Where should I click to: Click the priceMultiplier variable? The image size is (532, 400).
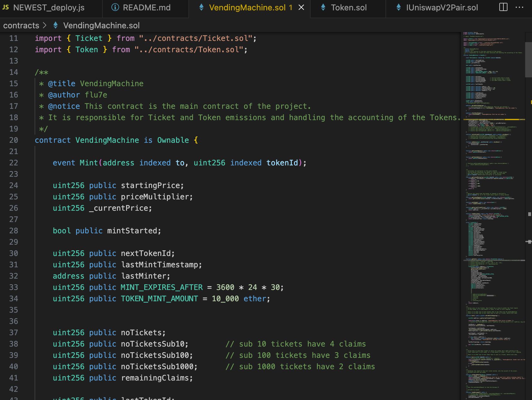(155, 197)
